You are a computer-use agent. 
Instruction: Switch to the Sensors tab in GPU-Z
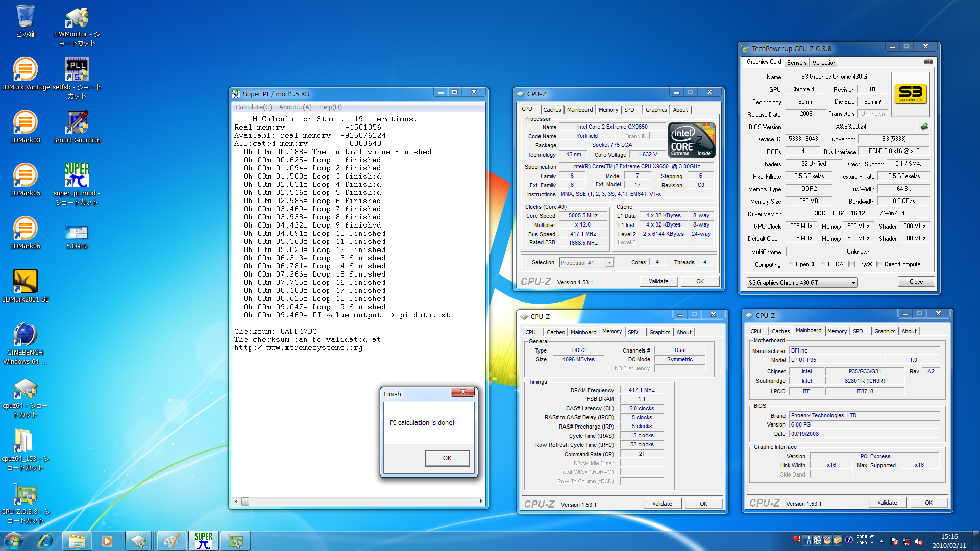tap(796, 63)
